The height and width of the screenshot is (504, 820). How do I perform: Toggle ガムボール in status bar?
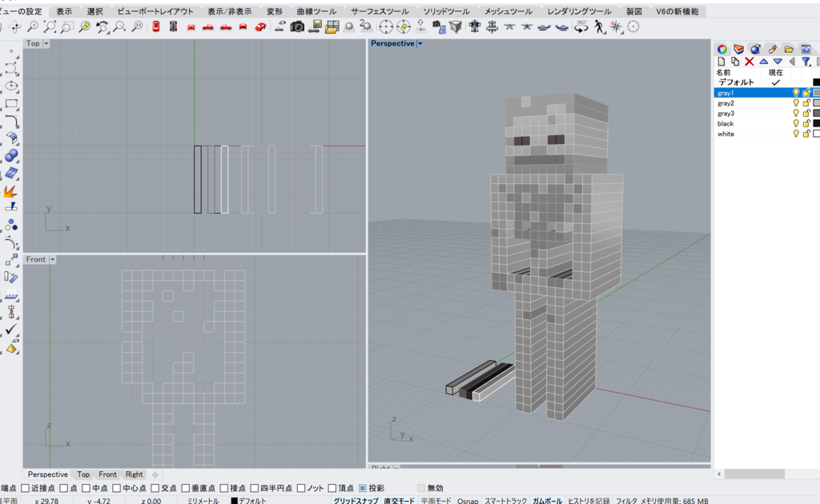tap(547, 500)
